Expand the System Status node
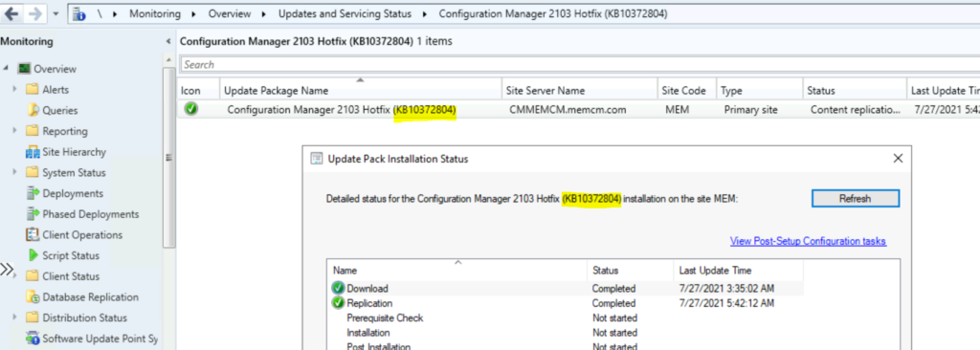 coord(14,172)
